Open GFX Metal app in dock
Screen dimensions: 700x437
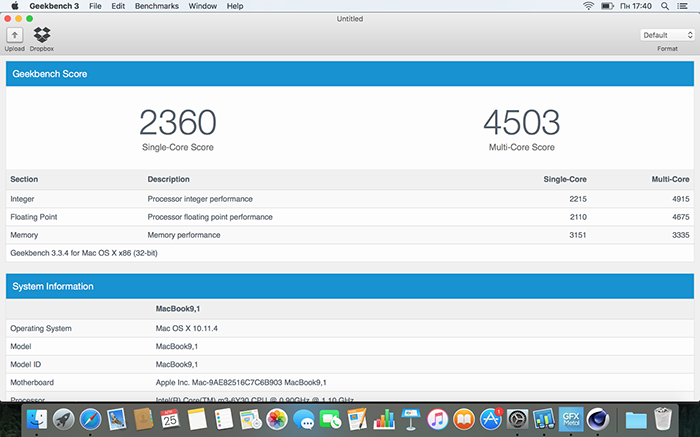570,419
